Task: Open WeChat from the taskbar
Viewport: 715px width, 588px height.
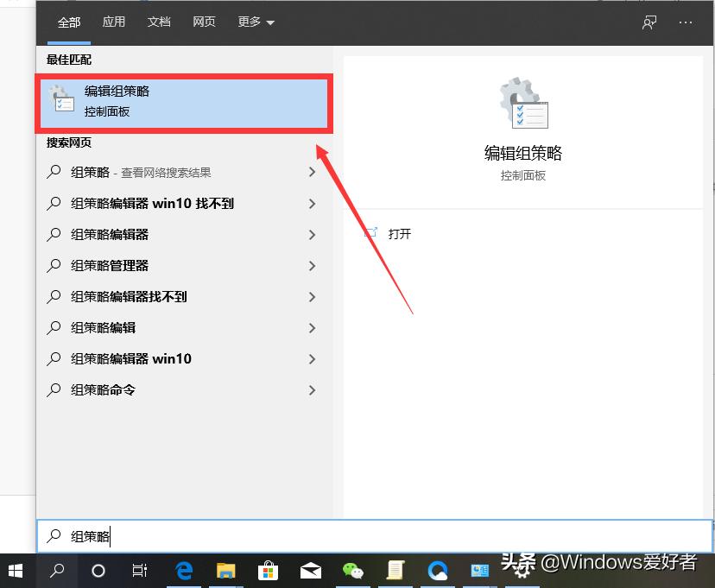Action: (353, 571)
